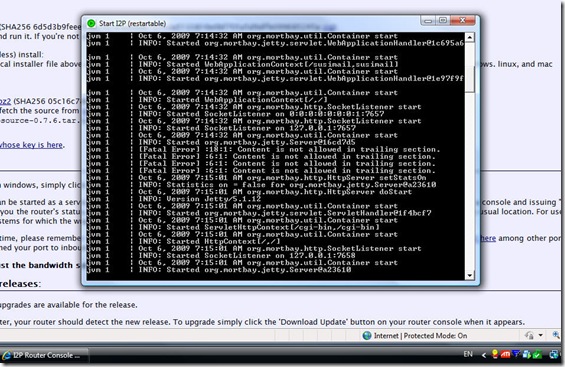Open the bz2 source link in the browser page
The height and width of the screenshot is (367, 565).
(5, 101)
